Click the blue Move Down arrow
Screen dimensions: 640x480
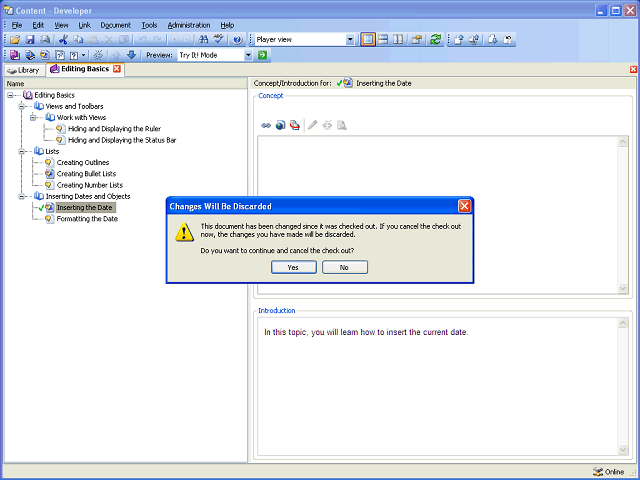(131, 55)
